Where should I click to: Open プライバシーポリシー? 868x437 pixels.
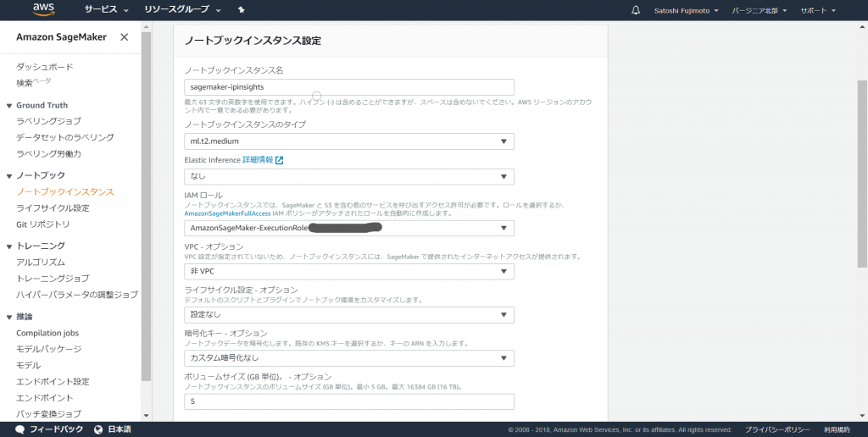point(777,430)
